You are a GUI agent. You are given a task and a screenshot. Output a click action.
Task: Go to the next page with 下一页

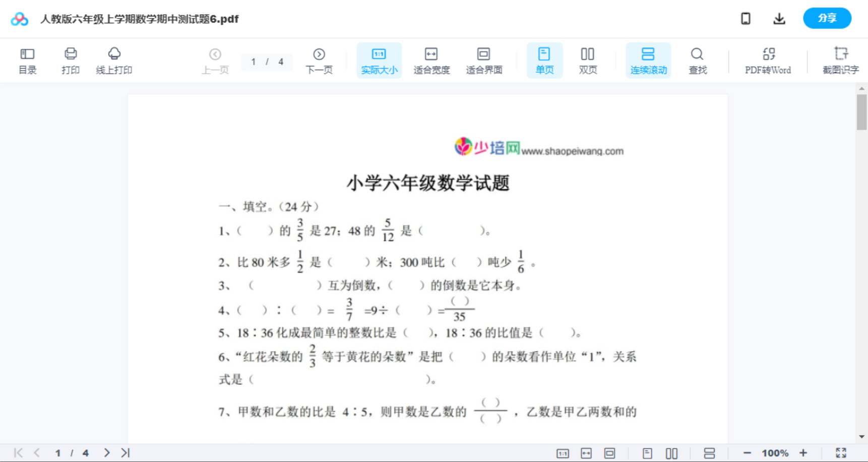coord(319,60)
